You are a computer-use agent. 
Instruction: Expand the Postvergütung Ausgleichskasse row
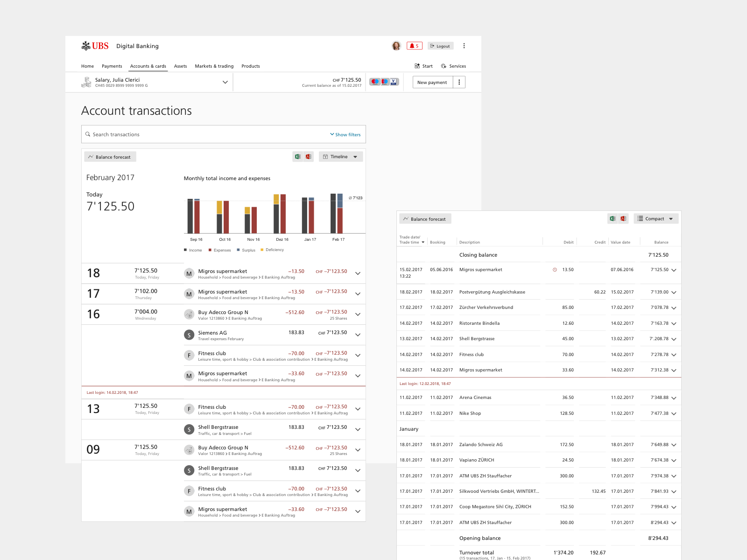tap(674, 292)
